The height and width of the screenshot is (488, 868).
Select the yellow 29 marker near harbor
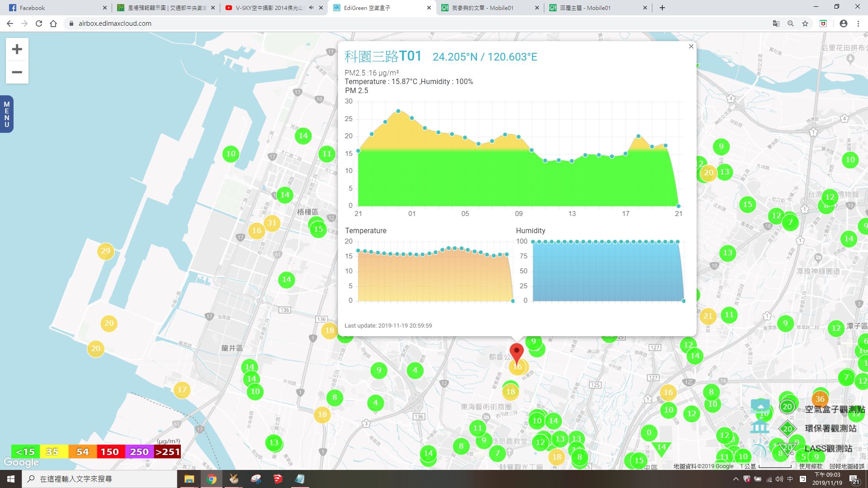point(105,251)
